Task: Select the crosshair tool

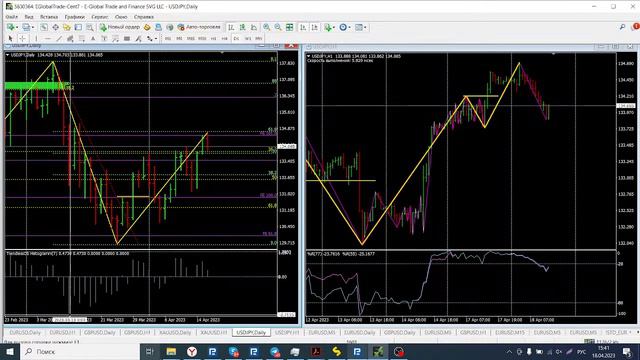Action: [22, 38]
